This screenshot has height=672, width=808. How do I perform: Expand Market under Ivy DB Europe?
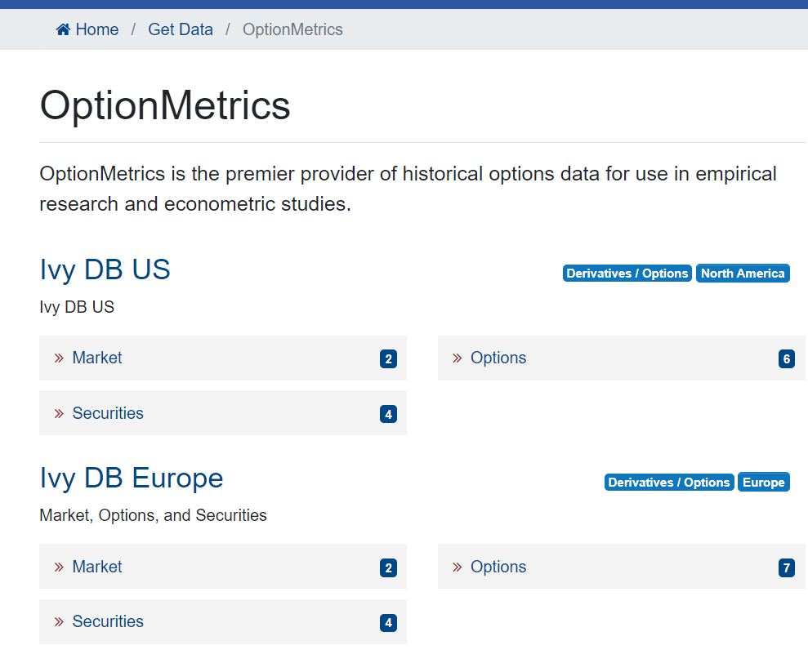pos(222,567)
